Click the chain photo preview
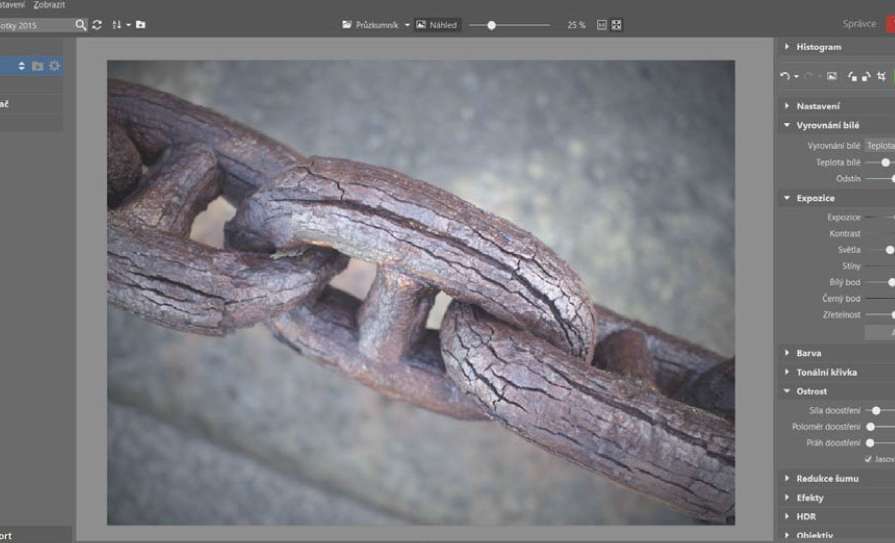 point(420,292)
